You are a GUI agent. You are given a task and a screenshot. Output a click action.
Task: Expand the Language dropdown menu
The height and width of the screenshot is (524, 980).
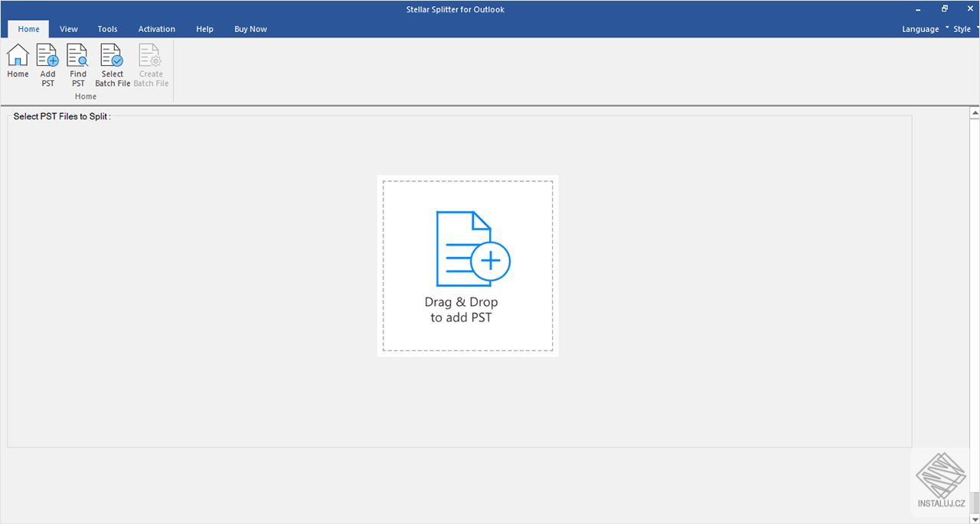[926, 29]
